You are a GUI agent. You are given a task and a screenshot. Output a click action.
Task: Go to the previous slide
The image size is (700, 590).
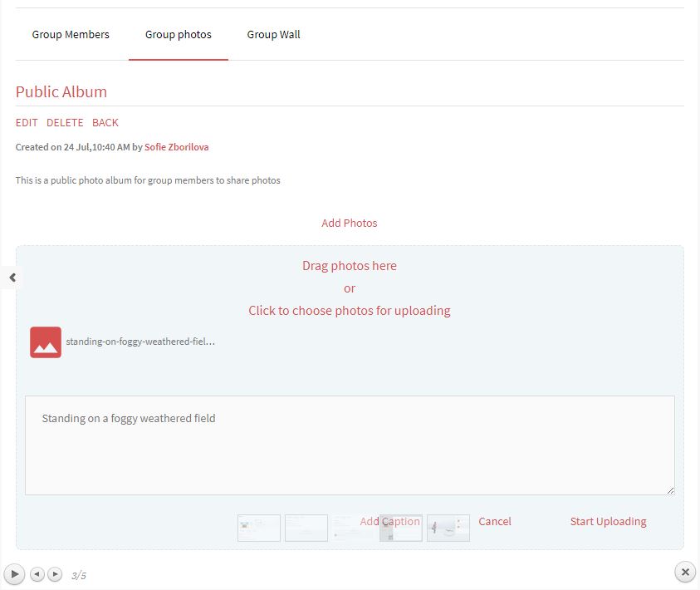(x=37, y=573)
